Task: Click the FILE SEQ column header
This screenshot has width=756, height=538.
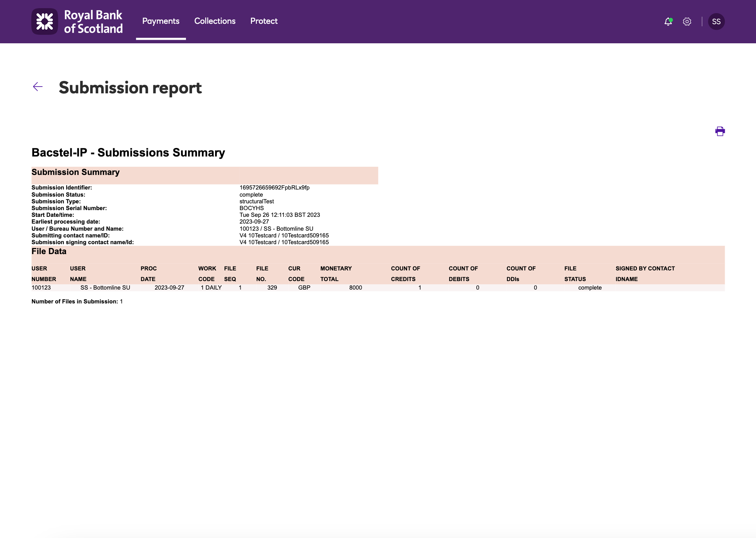Action: pyautogui.click(x=230, y=274)
